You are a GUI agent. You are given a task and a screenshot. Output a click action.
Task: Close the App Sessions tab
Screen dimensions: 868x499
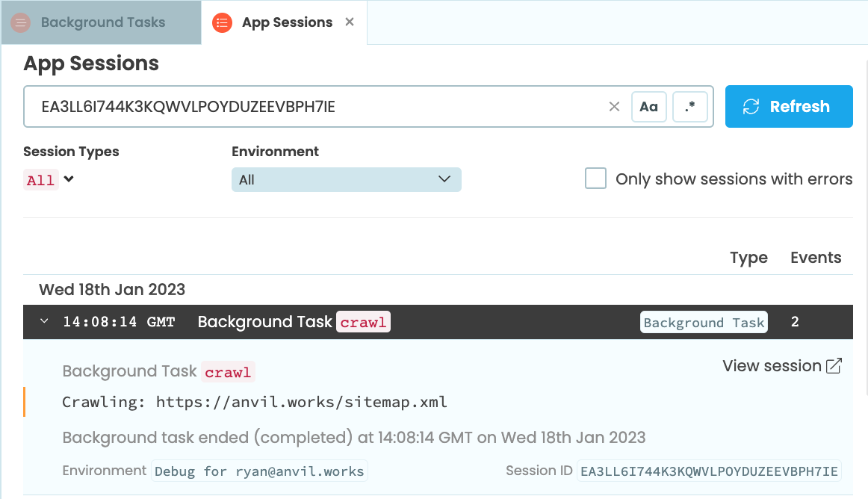click(350, 22)
